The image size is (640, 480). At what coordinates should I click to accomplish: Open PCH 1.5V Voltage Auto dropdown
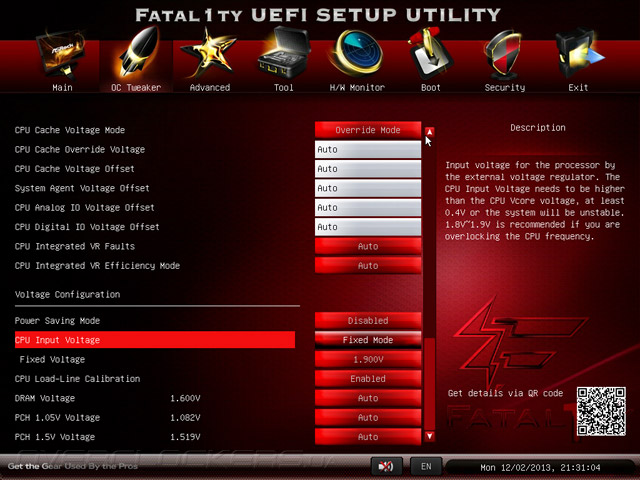[368, 437]
